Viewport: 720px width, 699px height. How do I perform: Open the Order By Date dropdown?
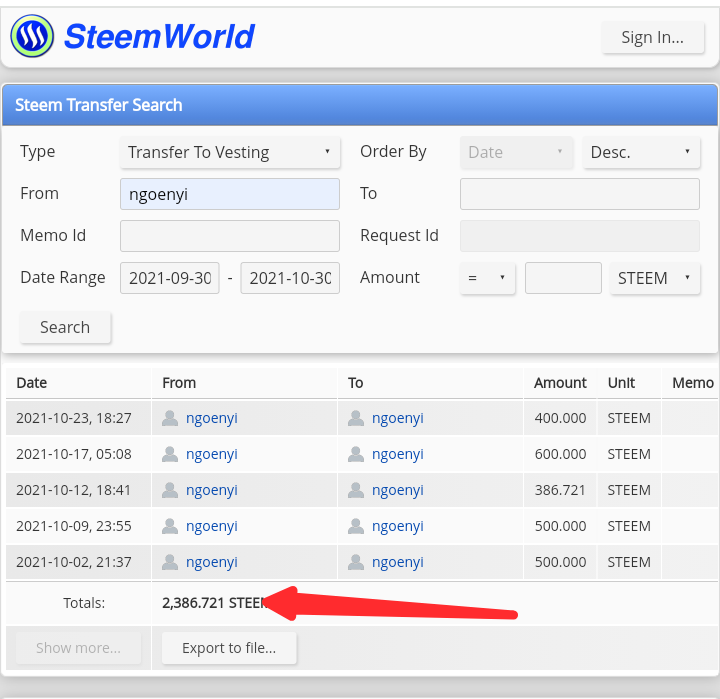click(516, 152)
